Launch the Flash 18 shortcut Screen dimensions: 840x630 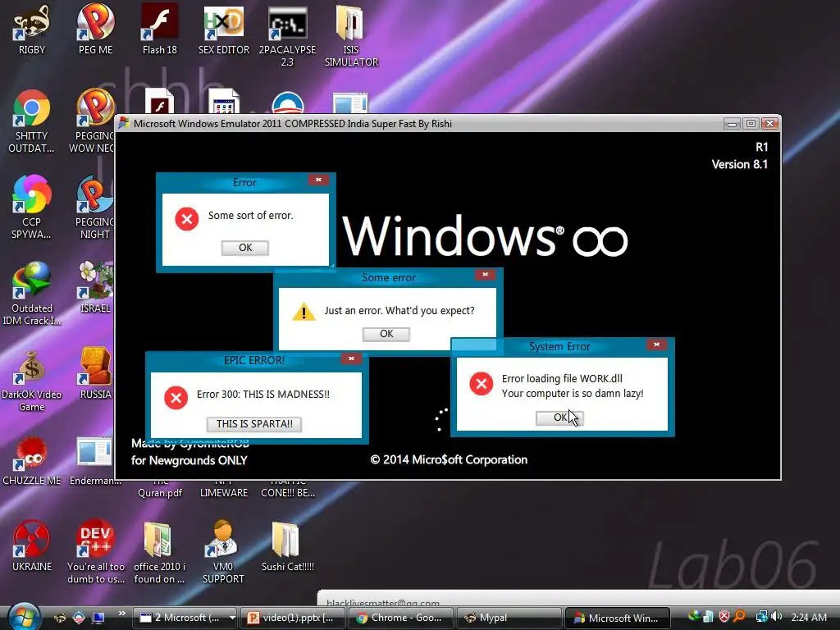click(x=160, y=30)
